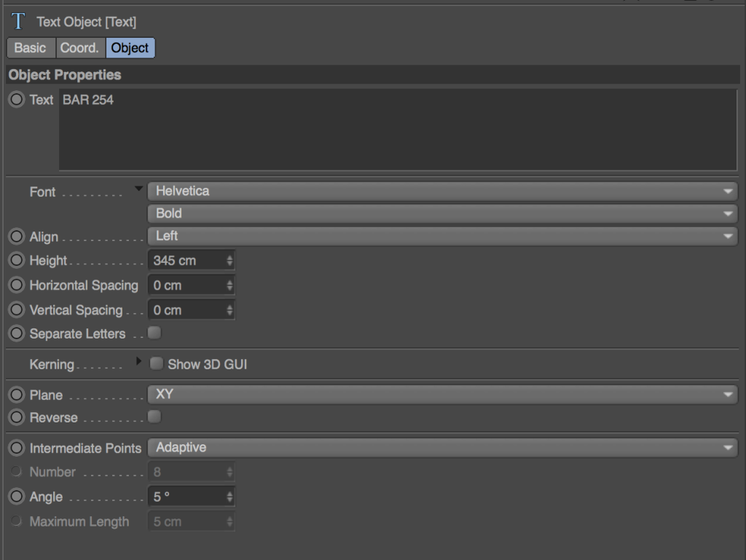Open the Helvetica font family dropdown
Viewport: 746px width, 560px height.
pyautogui.click(x=442, y=191)
